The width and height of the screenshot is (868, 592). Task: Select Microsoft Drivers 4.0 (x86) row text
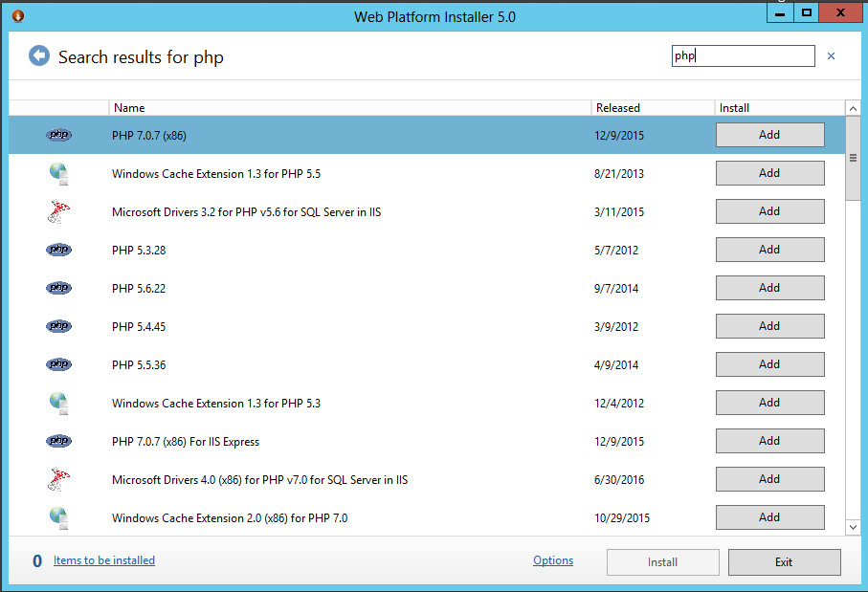[259, 480]
